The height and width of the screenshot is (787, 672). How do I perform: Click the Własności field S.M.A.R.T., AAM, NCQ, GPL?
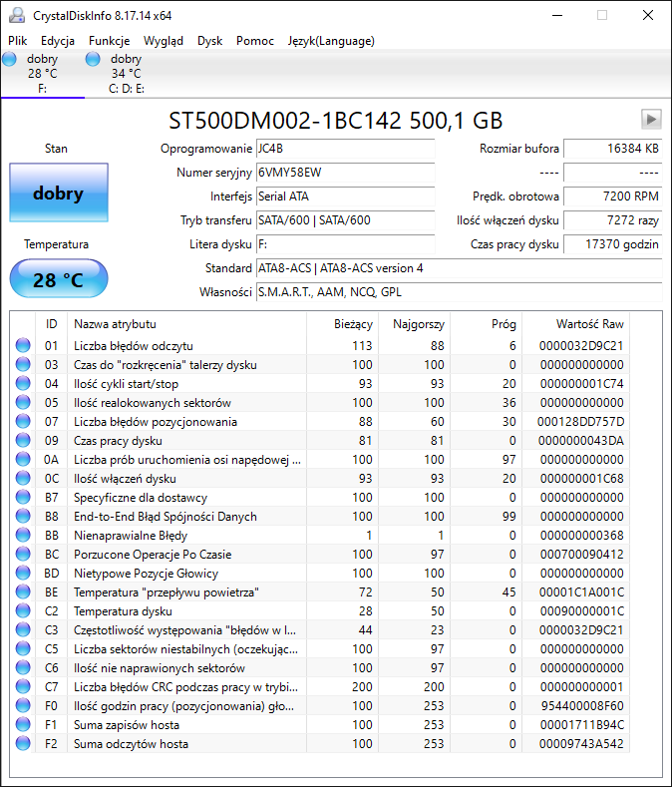(460, 292)
